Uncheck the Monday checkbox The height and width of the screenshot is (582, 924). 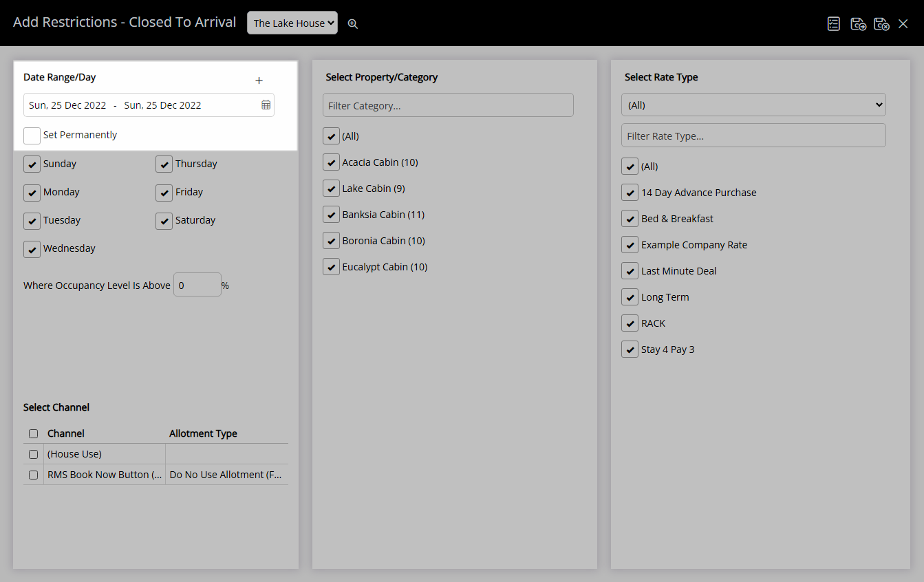[32, 193]
